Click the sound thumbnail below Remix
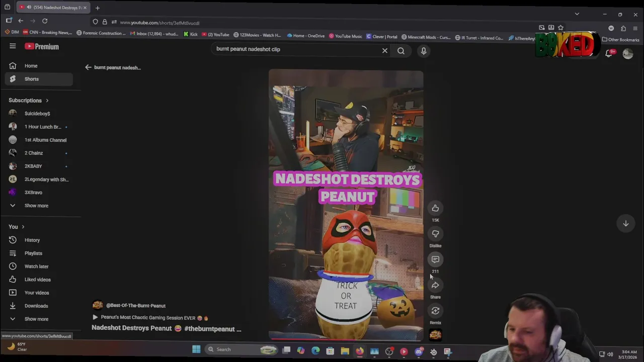644x362 pixels. coord(435,335)
